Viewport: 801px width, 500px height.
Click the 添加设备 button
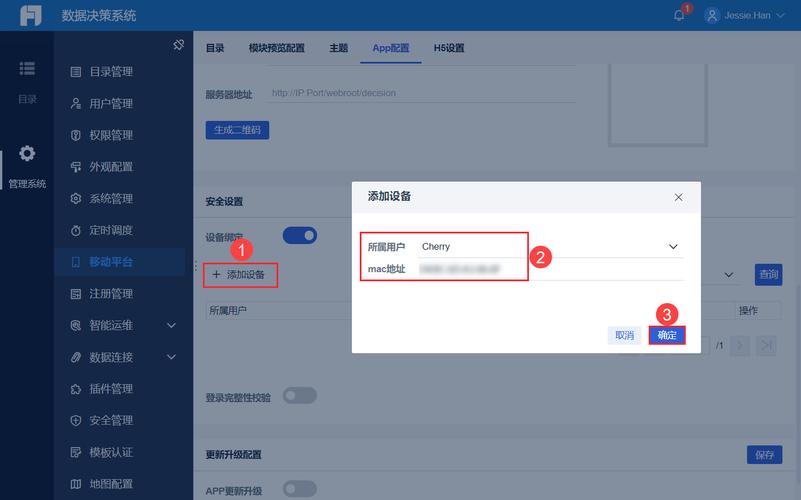(240, 275)
